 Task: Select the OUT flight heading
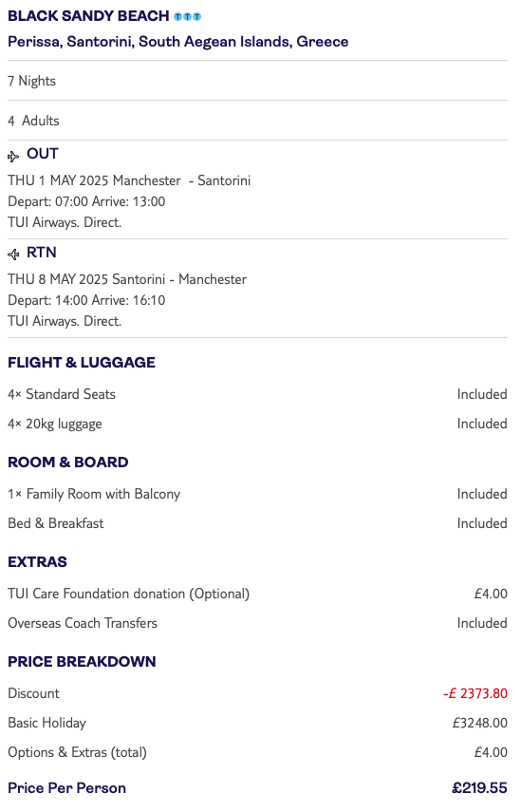[43, 154]
